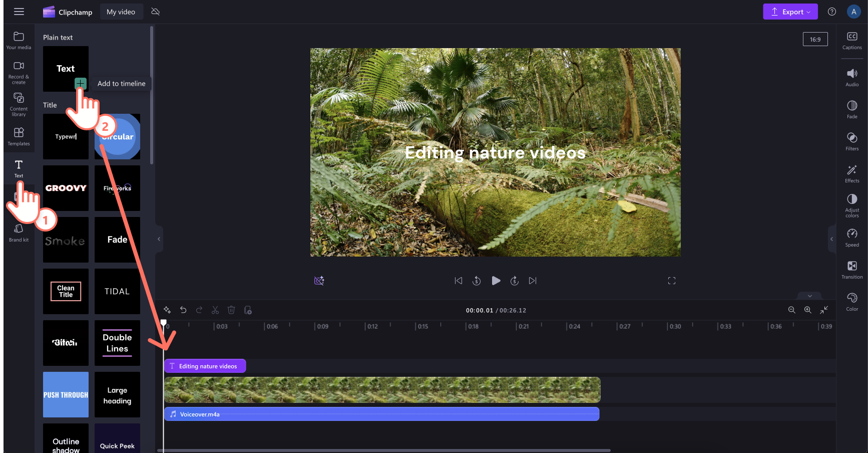
Task: Switch to the My video tab
Action: coord(121,11)
